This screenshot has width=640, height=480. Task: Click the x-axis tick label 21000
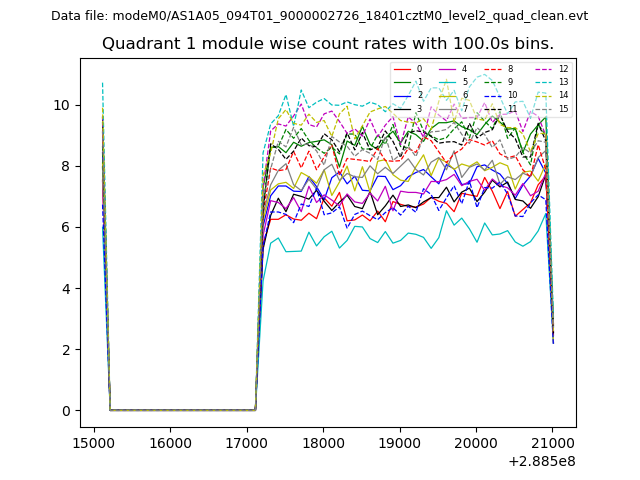click(552, 444)
